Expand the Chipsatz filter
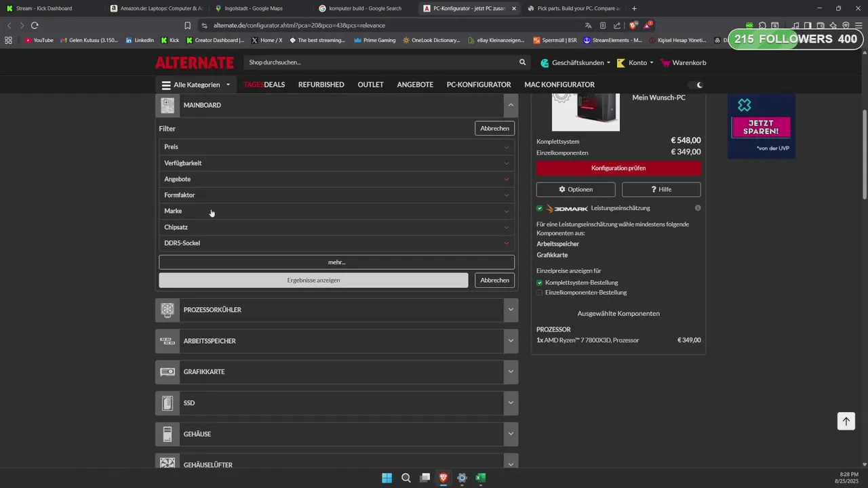 coord(336,227)
